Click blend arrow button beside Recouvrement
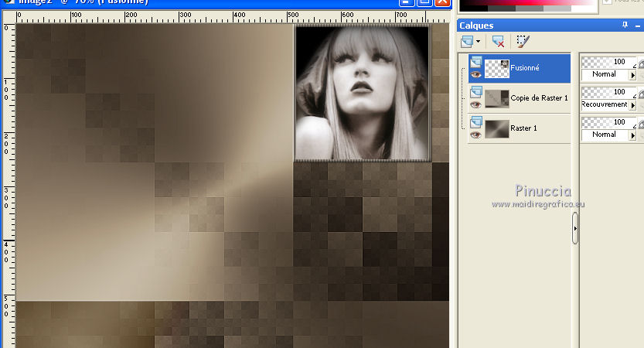Viewport: 644px width, 348px height. click(633, 105)
